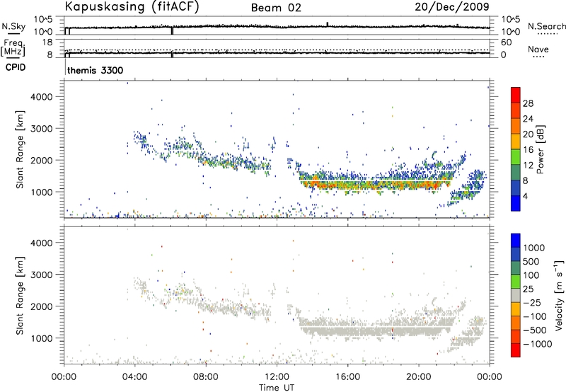
Task: Click the 60 tick on Nave axis
Action: click(507, 42)
